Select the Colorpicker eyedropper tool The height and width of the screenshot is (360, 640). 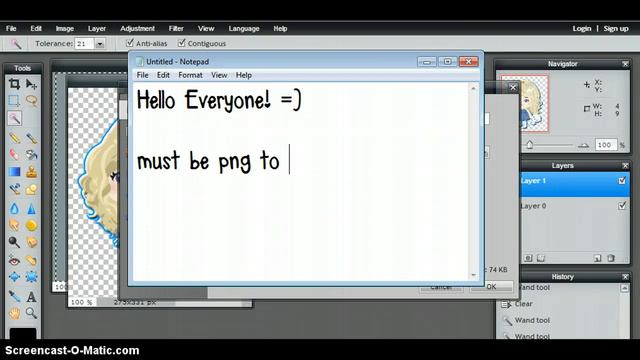(14, 296)
